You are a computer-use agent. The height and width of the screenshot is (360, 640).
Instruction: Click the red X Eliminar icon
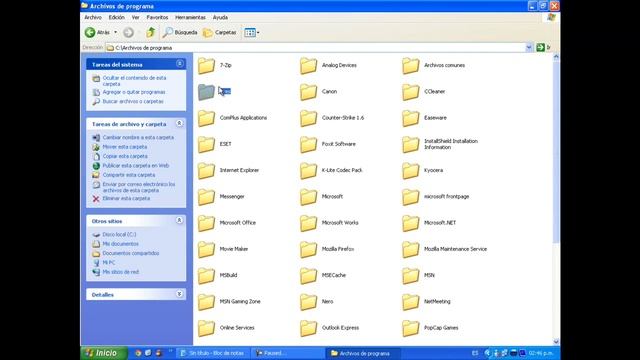96,199
